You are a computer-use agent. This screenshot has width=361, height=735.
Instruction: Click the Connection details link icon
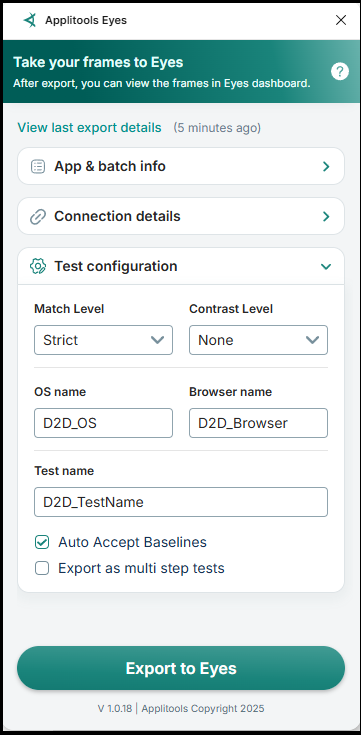[38, 217]
